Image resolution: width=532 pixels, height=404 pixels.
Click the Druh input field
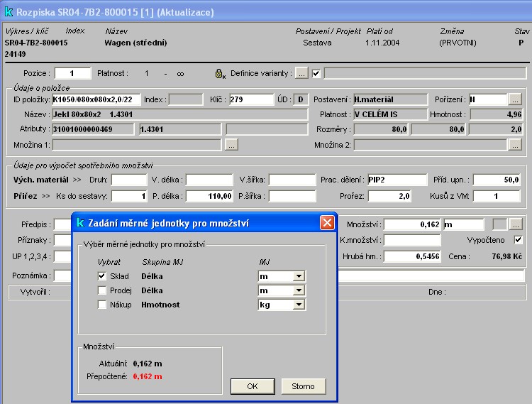coord(129,180)
